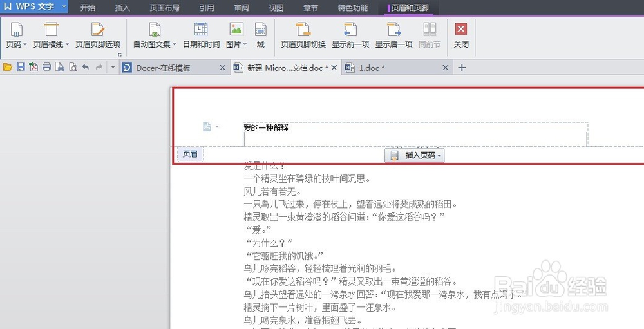
Task: Click the 页眉横线 header line icon
Action: 51,30
